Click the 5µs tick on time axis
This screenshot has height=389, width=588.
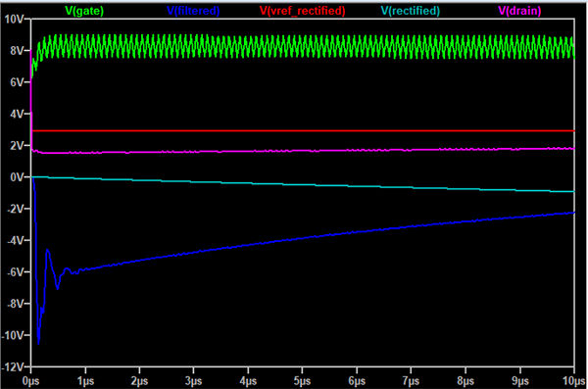point(302,381)
